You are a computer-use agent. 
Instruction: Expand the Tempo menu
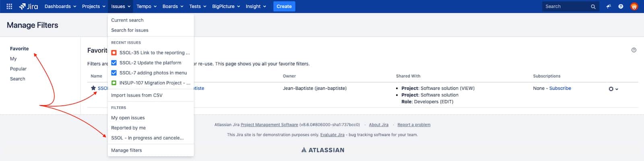coord(147,6)
